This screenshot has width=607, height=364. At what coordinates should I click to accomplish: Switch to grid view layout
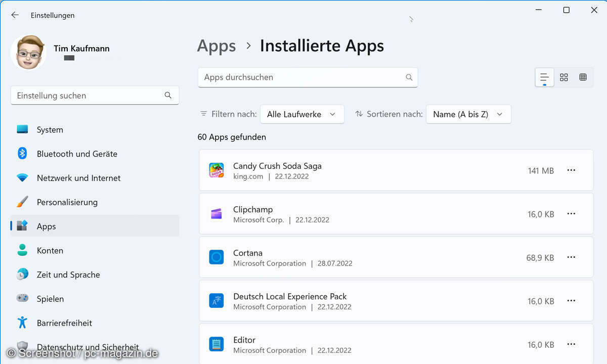564,77
